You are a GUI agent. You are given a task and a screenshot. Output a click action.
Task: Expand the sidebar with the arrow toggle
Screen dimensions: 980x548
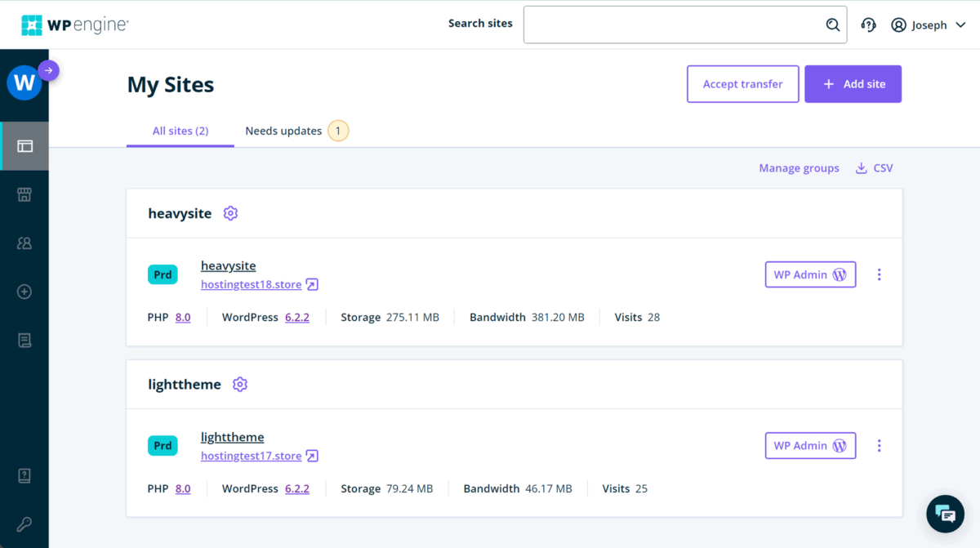49,70
